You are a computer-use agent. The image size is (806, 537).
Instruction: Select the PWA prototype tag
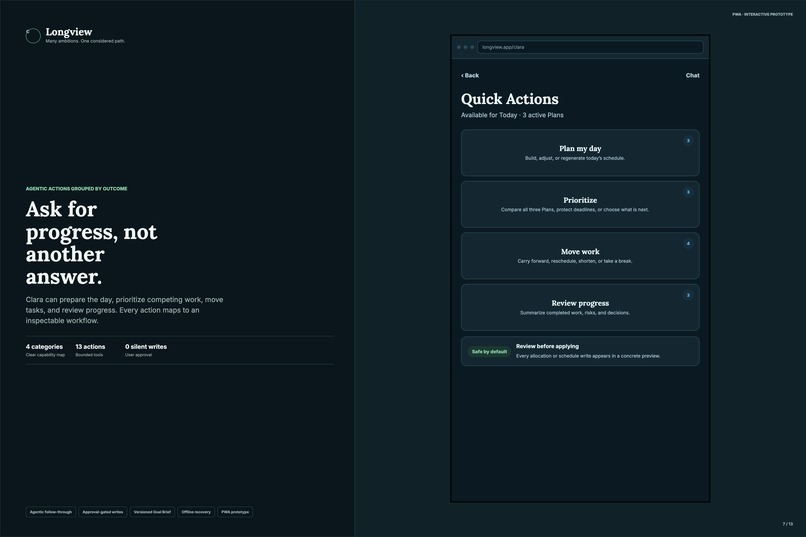235,512
